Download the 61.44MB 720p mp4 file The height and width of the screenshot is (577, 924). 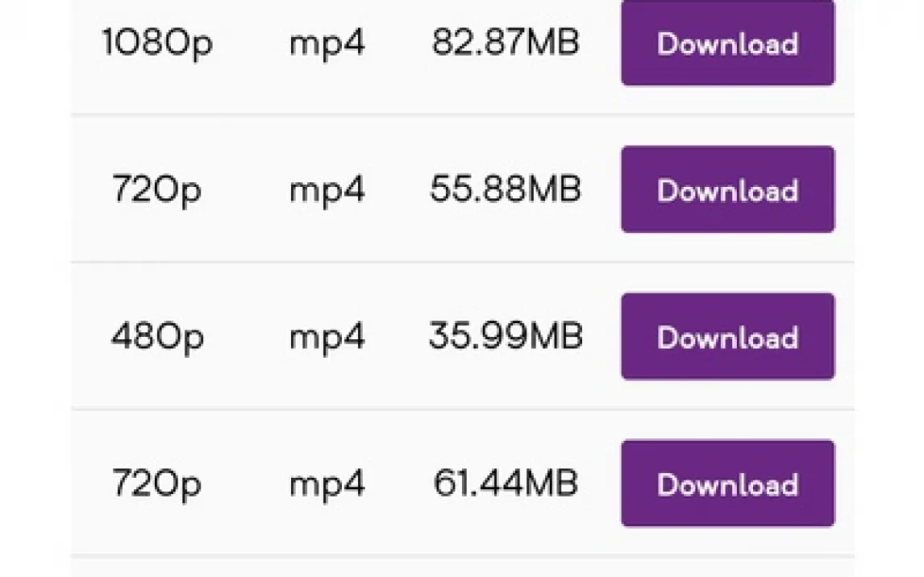(x=727, y=484)
